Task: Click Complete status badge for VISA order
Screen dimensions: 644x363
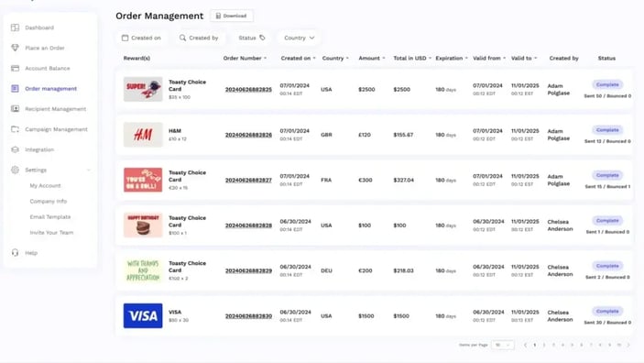Action: 607,311
